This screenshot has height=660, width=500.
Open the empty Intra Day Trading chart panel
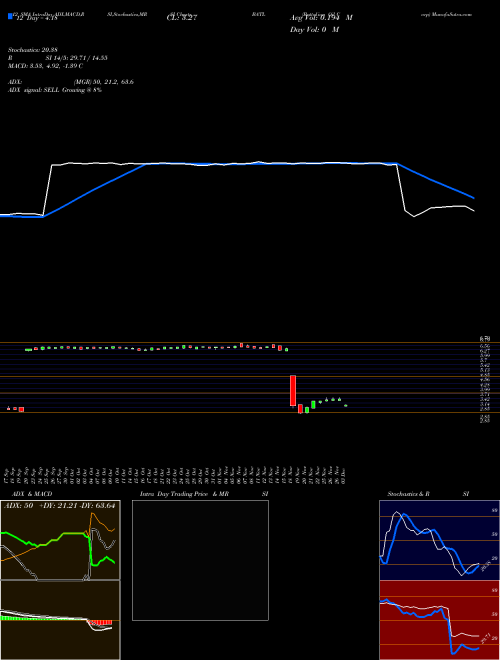(200, 560)
